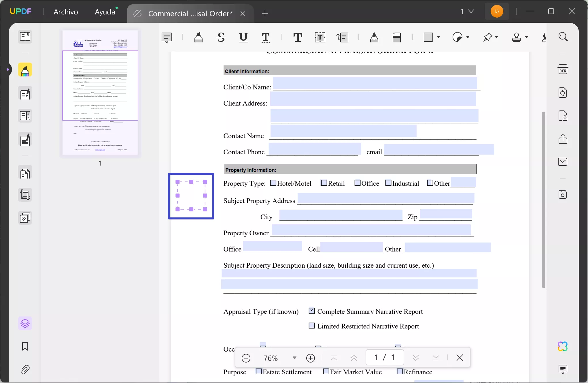Expand the stamp tool dropdown arrow
This screenshot has height=383, width=588.
tap(527, 37)
